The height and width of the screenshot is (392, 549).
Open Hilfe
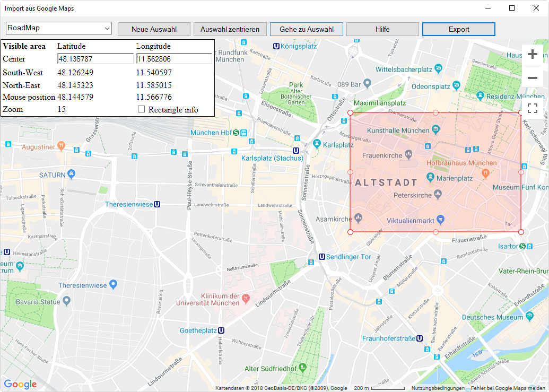coord(382,29)
